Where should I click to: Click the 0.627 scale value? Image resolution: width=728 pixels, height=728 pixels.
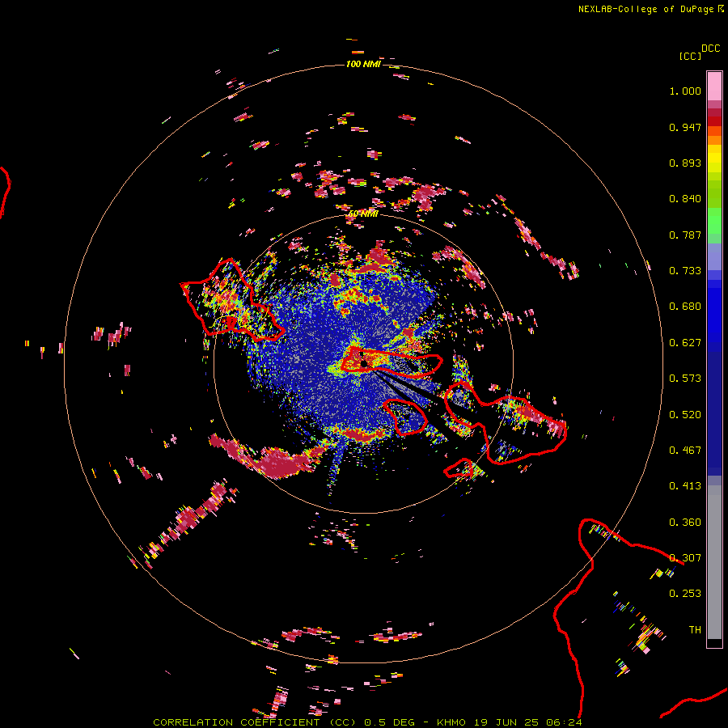pos(685,343)
